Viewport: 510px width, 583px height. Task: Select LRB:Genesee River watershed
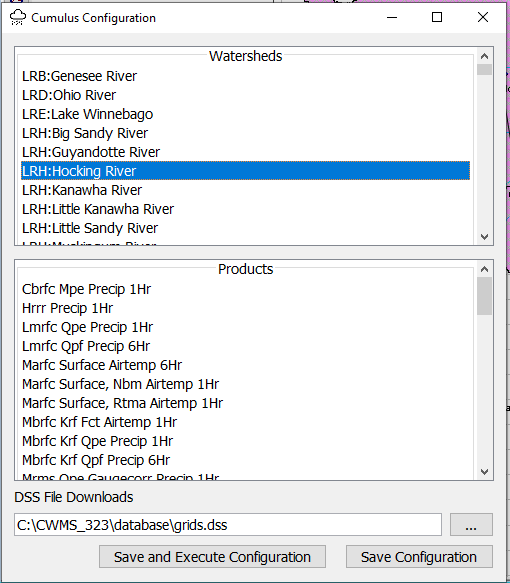(x=245, y=76)
